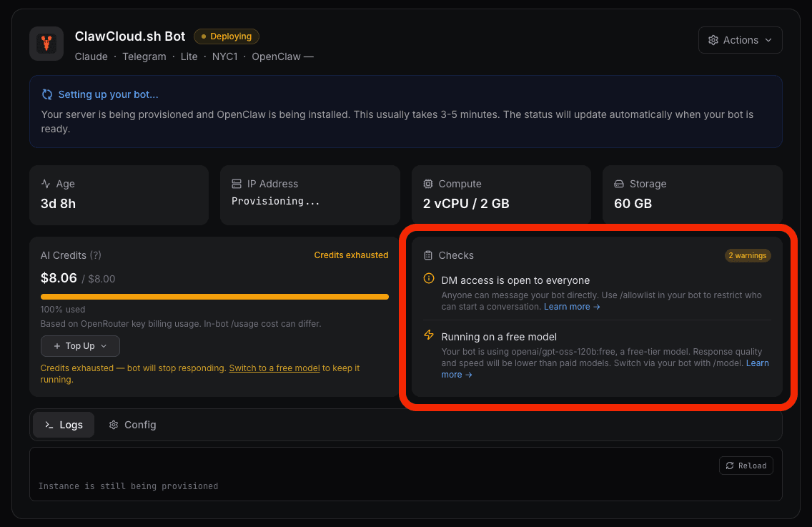Click the clipboard icon beside Checks

click(428, 255)
